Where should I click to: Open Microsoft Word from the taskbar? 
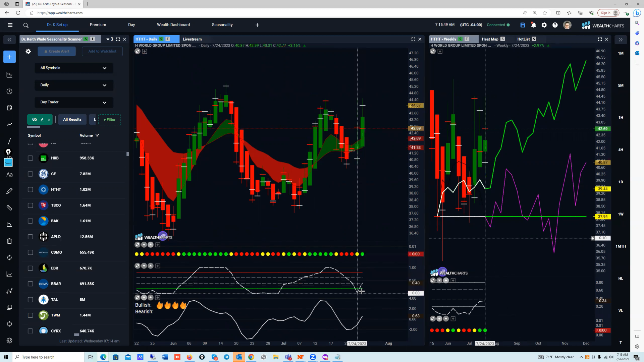coord(165,357)
